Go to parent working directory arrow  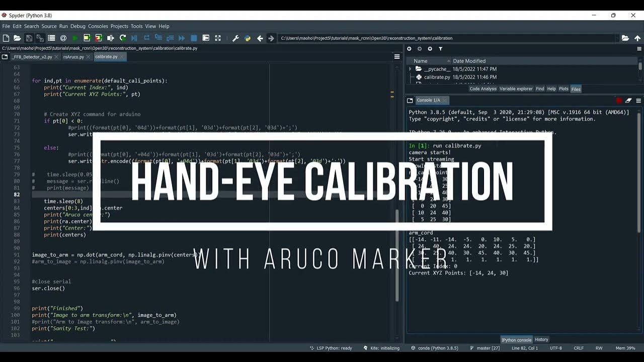coord(637,38)
